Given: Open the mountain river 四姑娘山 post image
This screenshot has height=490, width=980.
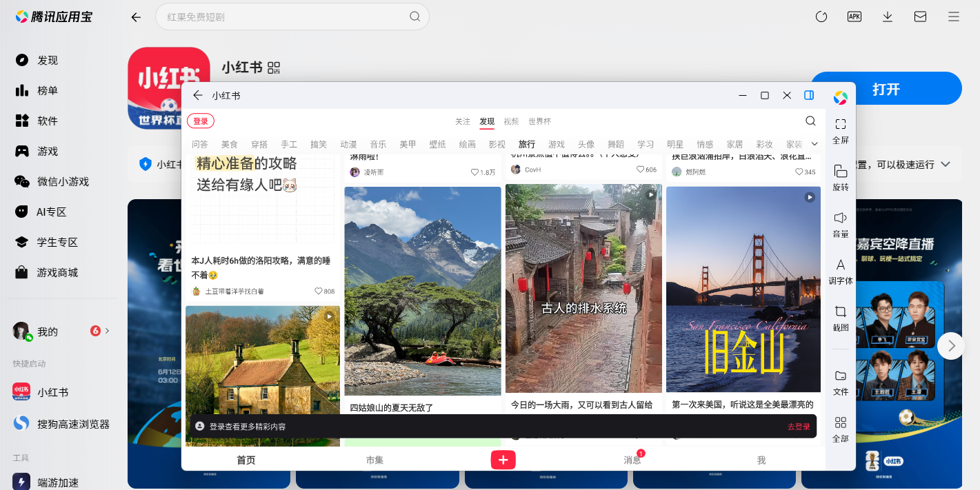Looking at the screenshot, I should pos(423,291).
